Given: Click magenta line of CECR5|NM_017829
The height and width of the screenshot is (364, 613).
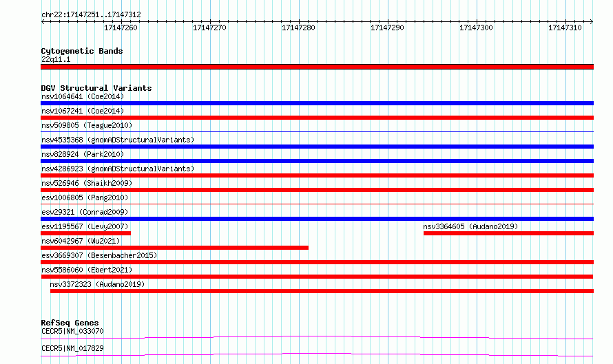Looking at the screenshot, I should point(317,354).
